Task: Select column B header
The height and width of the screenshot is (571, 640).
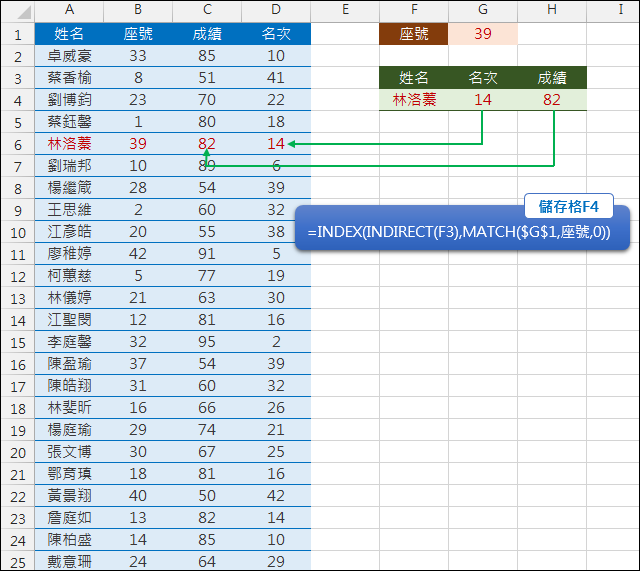Action: pyautogui.click(x=138, y=11)
